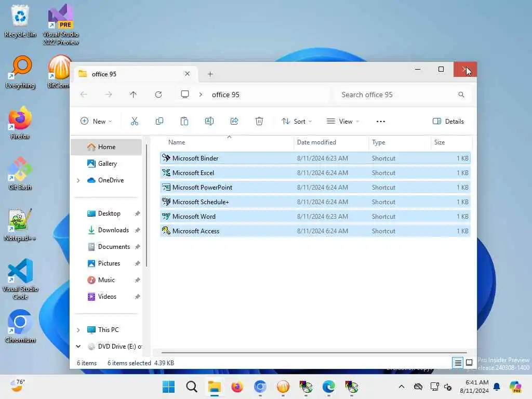Viewport: 532px width, 399px height.
Task: Click the Delete trash can icon
Action: (x=259, y=121)
